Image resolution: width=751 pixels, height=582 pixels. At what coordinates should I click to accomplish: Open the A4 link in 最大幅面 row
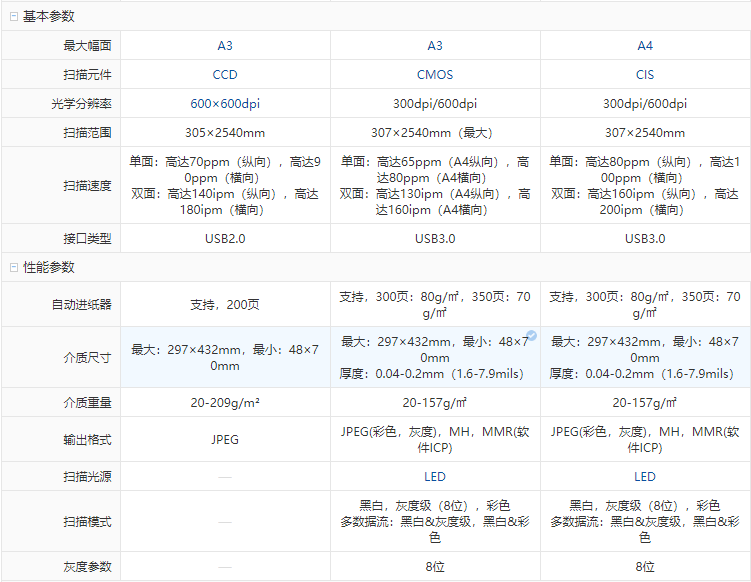pos(645,46)
